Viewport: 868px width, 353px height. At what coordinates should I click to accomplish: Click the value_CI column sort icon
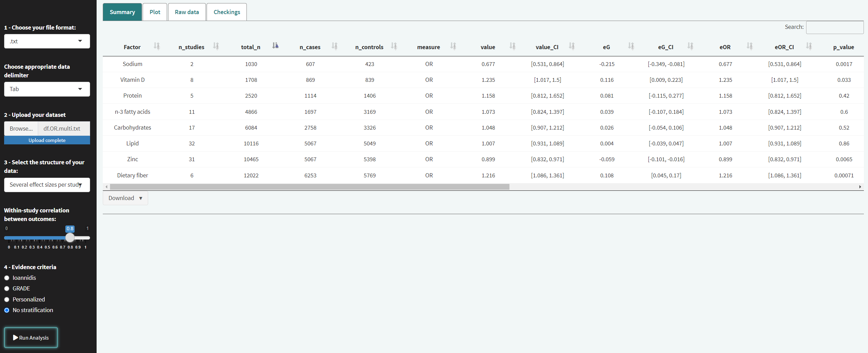pos(572,46)
